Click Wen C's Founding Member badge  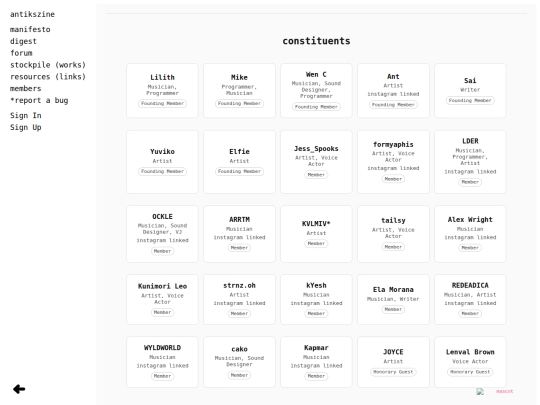(x=316, y=107)
